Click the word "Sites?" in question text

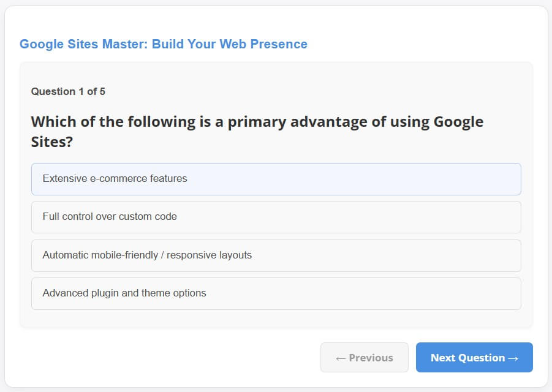coord(51,141)
